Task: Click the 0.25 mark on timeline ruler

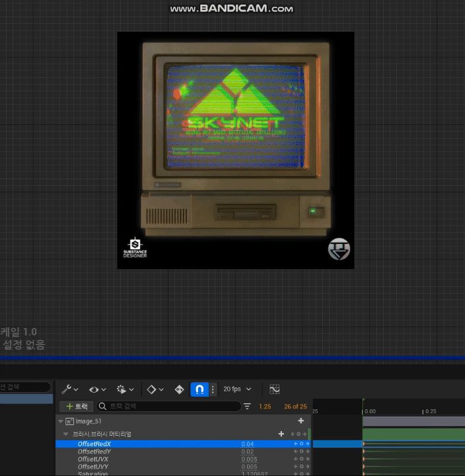Action: (429, 411)
